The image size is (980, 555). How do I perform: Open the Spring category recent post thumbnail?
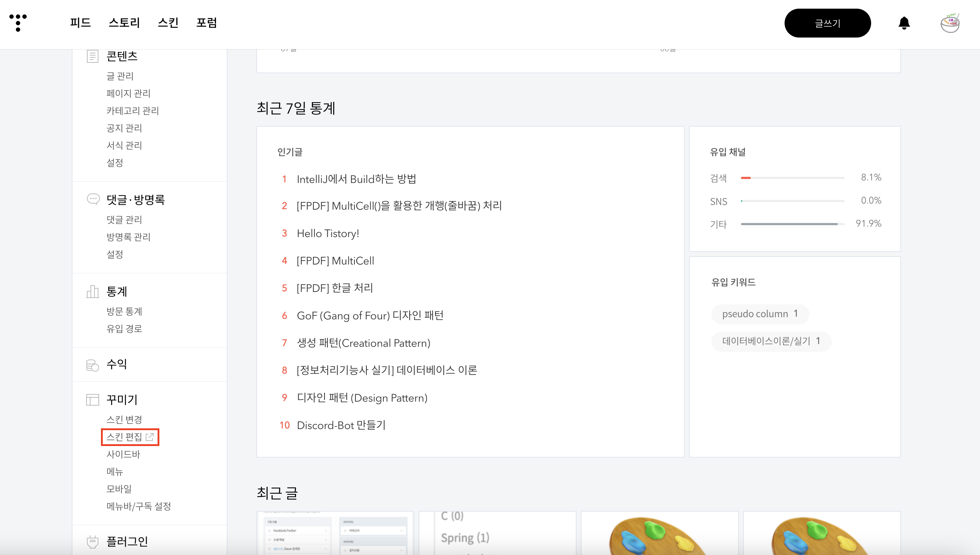click(497, 534)
